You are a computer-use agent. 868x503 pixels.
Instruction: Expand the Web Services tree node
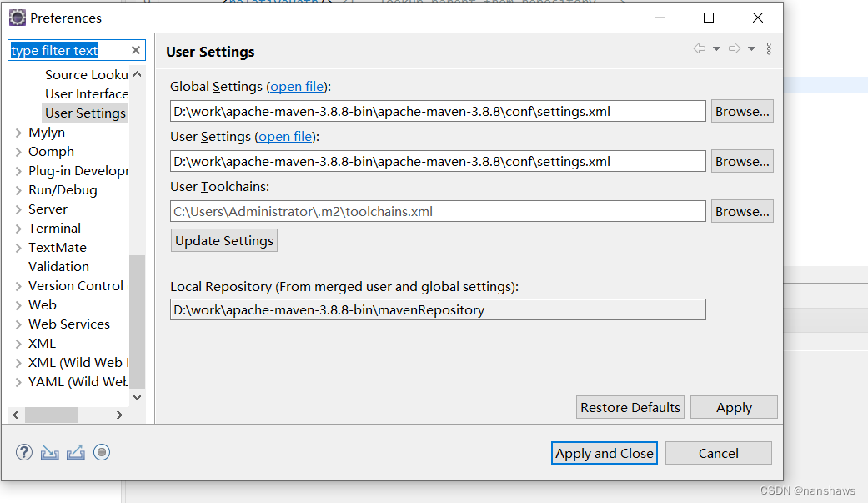(x=18, y=324)
